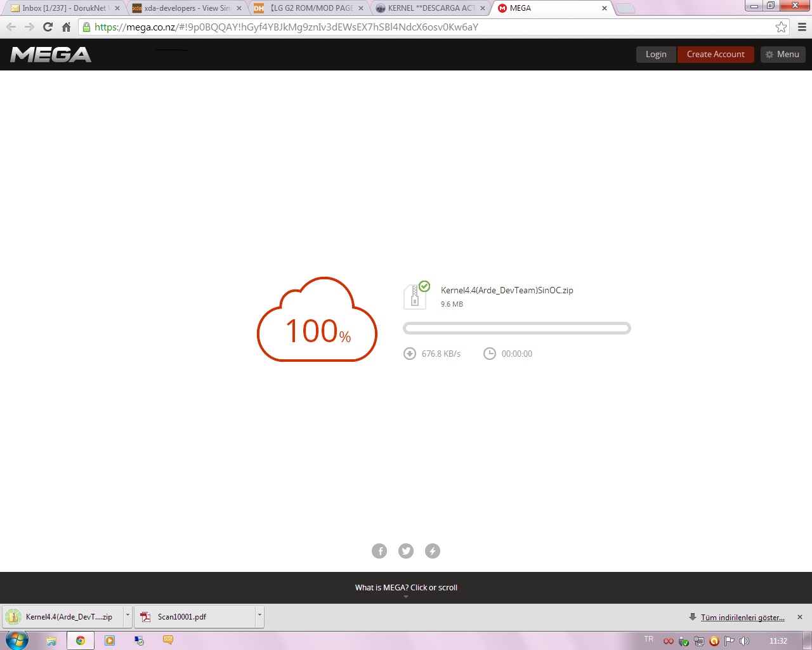The image size is (812, 650).
Task: Click the 676.8 KB/s speed text
Action: [441, 354]
